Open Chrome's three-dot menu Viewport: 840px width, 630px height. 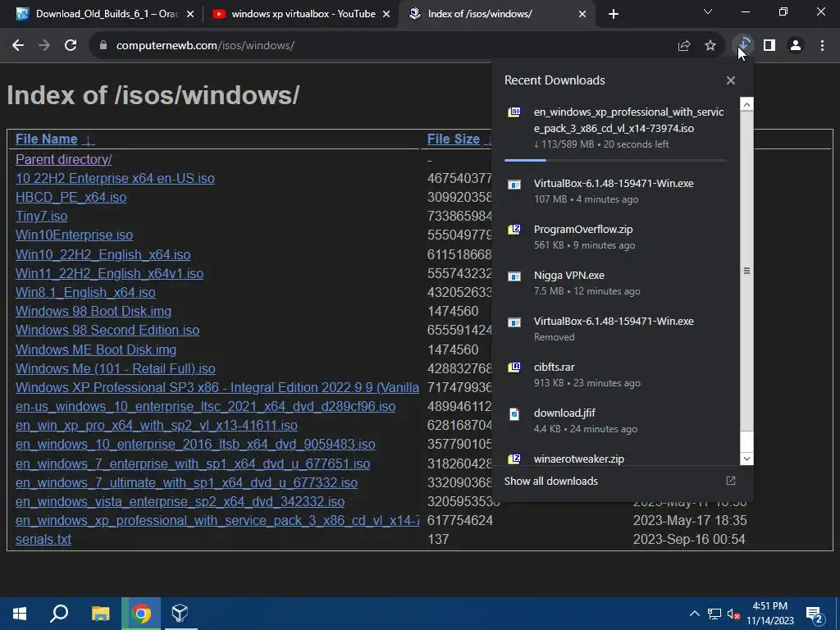[822, 46]
